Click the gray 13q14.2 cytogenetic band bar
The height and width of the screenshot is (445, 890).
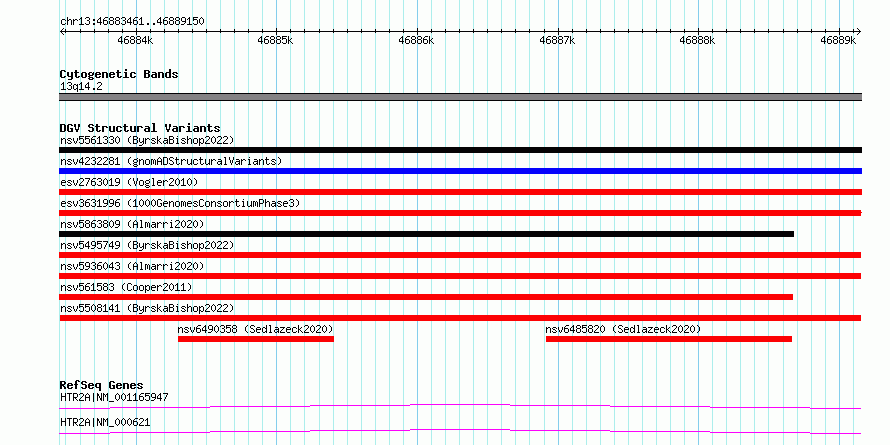click(x=460, y=97)
